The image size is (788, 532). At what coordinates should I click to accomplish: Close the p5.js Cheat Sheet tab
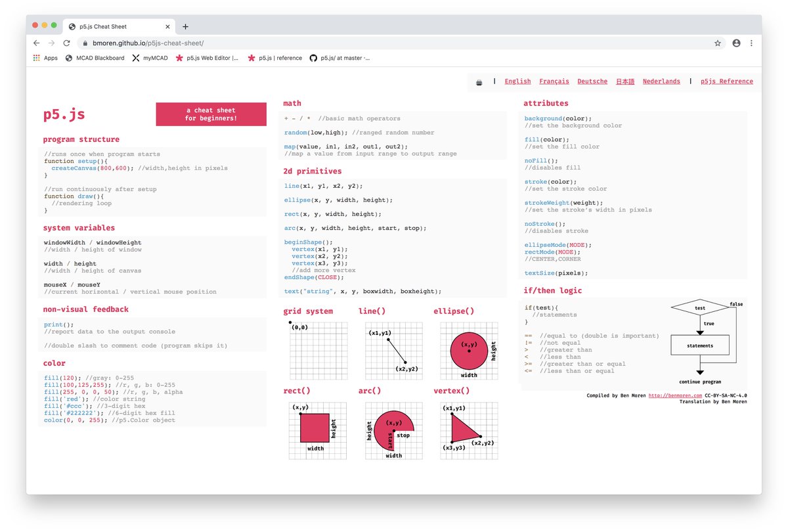167,26
